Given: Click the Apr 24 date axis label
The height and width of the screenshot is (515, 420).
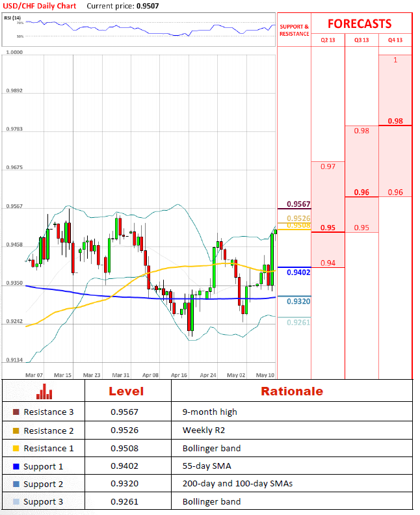Looking at the screenshot, I should pos(208,375).
